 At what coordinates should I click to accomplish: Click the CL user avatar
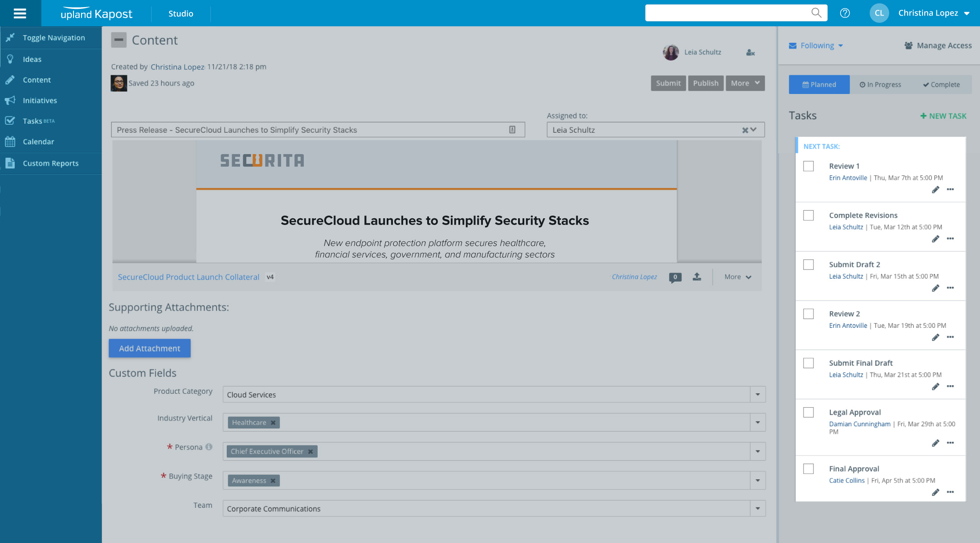(879, 13)
